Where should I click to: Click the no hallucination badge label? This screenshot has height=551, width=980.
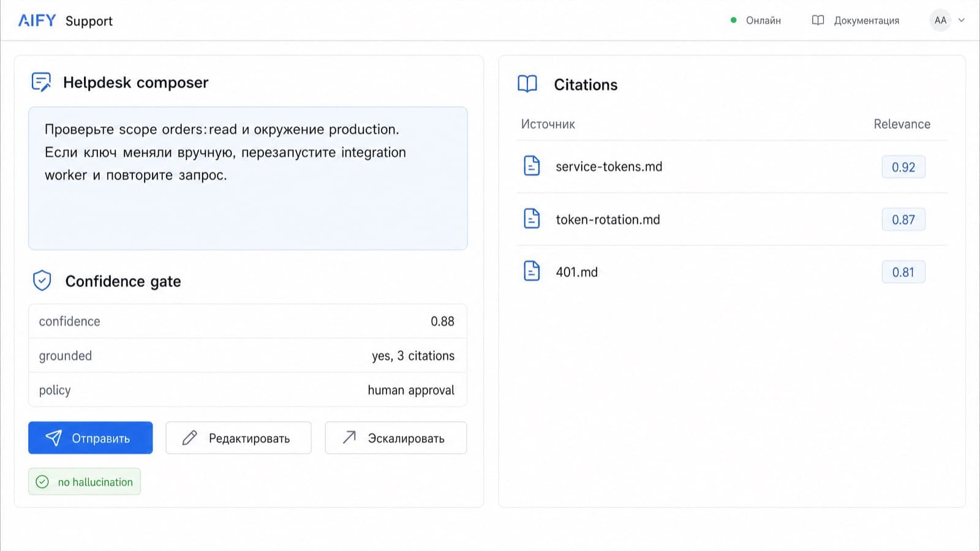tap(95, 482)
